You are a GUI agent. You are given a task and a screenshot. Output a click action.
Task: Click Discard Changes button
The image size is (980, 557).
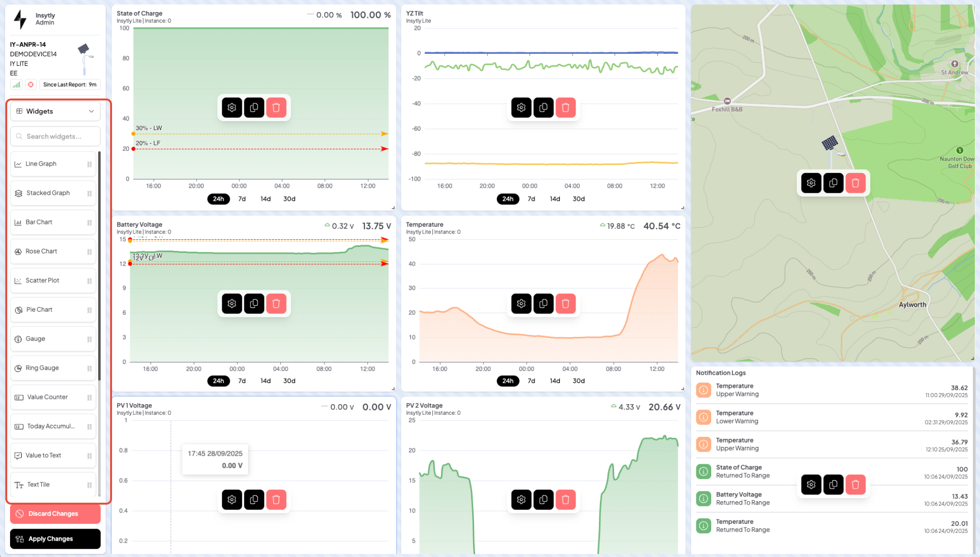tap(55, 514)
